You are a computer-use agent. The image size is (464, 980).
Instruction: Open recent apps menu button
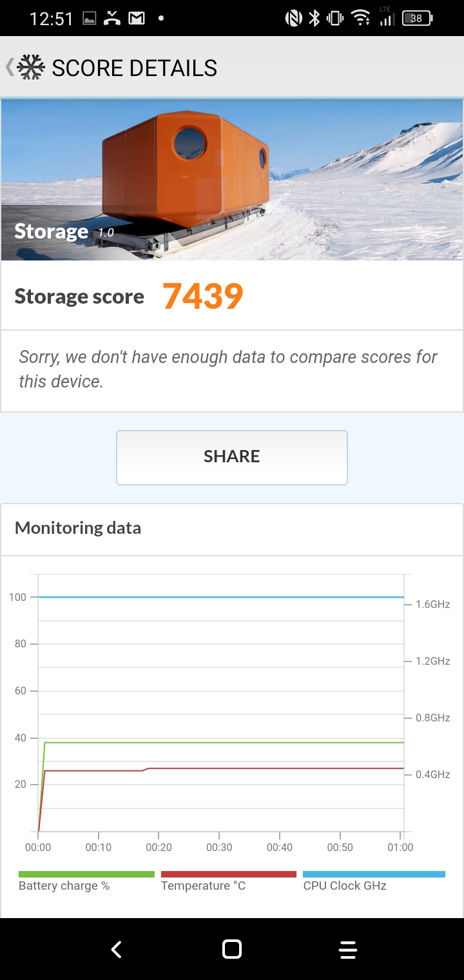pos(347,949)
